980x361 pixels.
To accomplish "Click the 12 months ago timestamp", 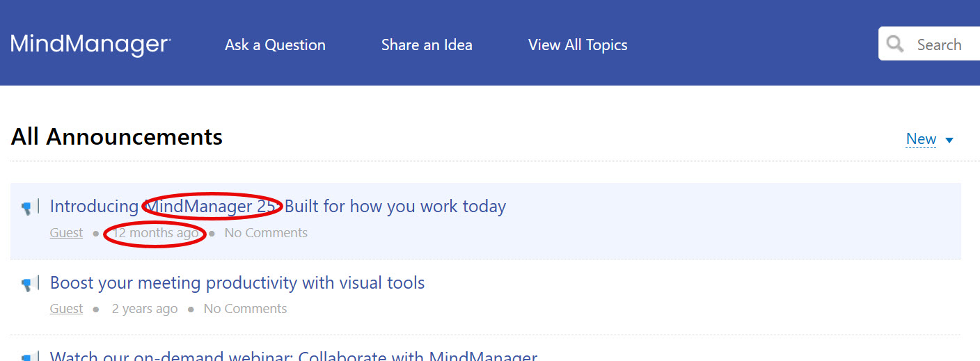I will click(x=155, y=233).
